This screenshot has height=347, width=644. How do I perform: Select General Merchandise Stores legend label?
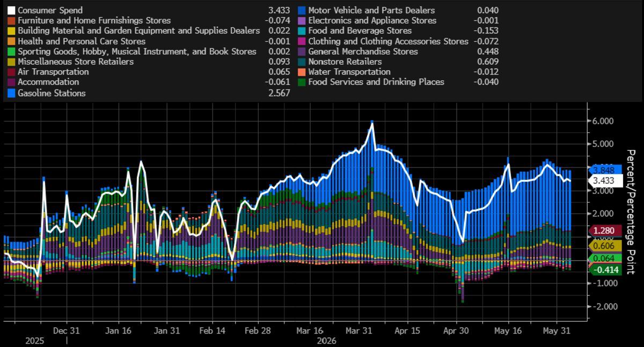(x=363, y=51)
